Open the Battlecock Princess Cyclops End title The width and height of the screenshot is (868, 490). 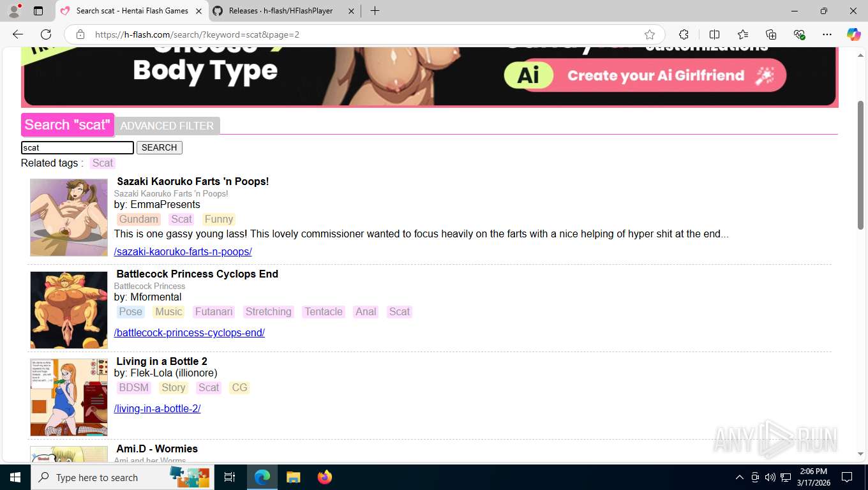point(197,274)
